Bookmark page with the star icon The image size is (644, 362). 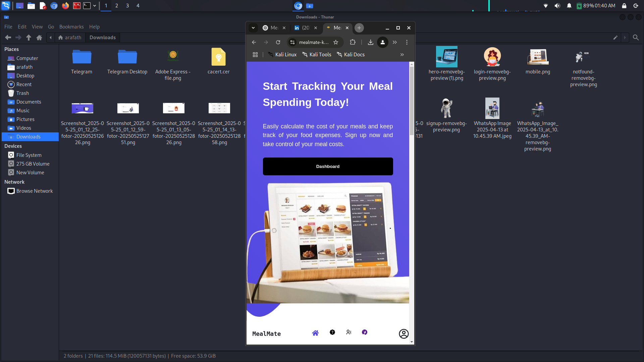pos(336,42)
